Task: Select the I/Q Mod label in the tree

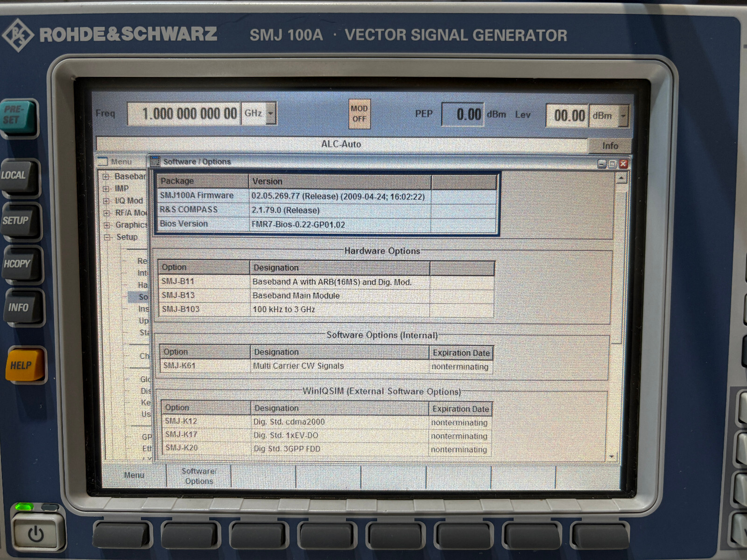Action: coord(129,201)
